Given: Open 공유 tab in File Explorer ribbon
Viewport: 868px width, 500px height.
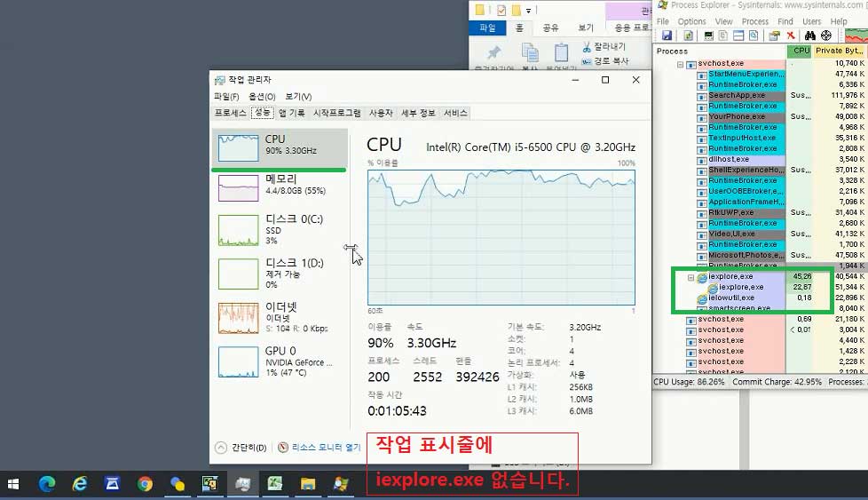Looking at the screenshot, I should (x=550, y=28).
